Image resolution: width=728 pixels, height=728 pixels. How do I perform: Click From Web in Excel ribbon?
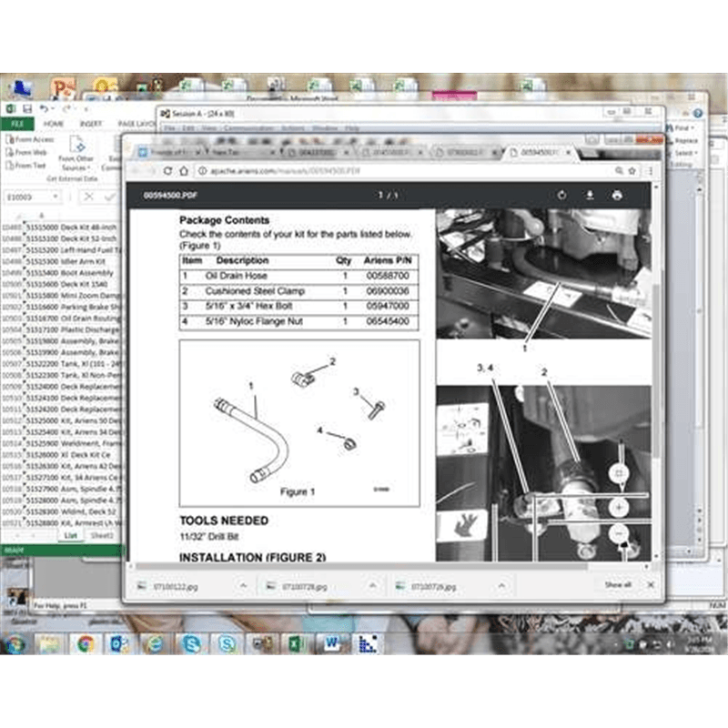tap(27, 152)
